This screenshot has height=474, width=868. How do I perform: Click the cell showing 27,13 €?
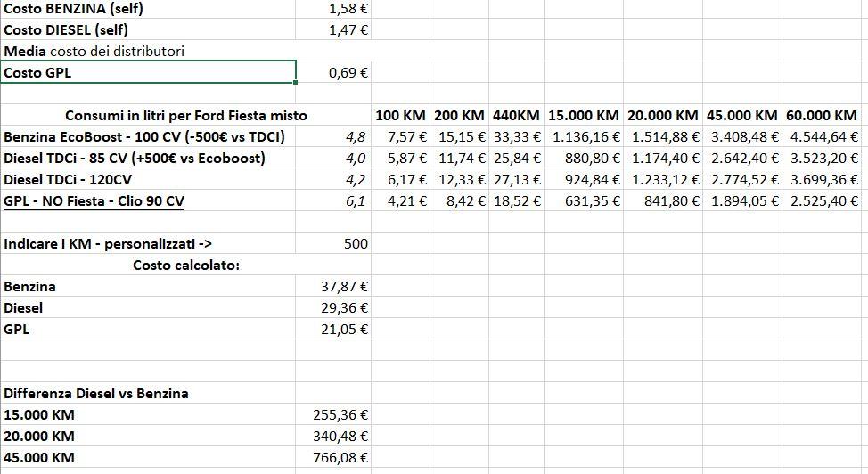[516, 179]
